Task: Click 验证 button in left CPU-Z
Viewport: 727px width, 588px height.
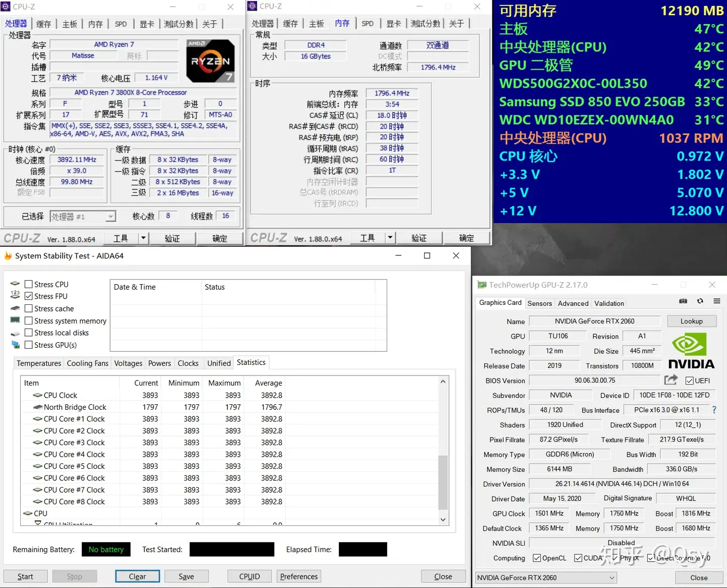Action: (172, 238)
